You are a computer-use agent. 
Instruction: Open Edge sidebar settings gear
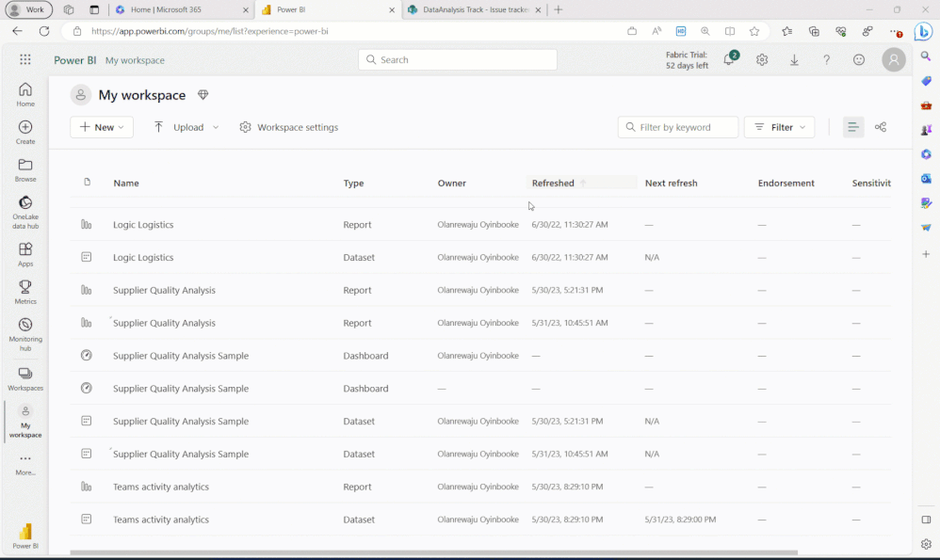pos(926,544)
